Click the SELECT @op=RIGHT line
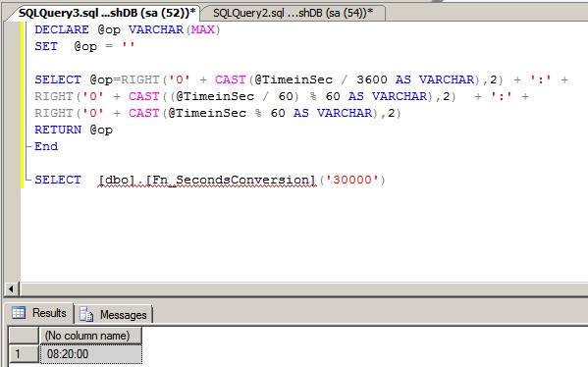This screenshot has width=588, height=367. pos(301,79)
